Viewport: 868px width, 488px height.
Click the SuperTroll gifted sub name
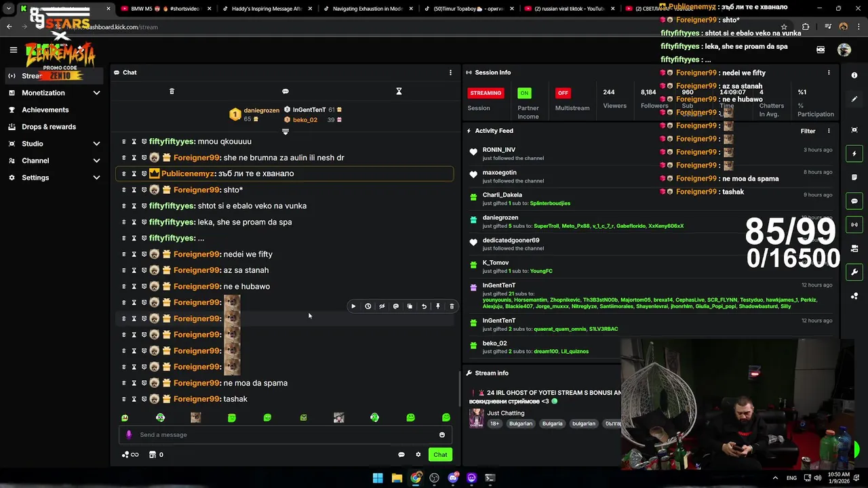tap(547, 226)
